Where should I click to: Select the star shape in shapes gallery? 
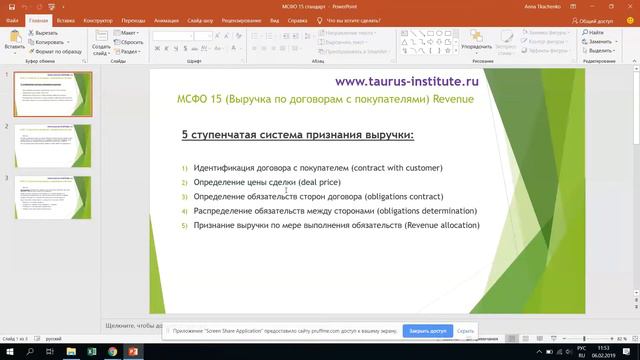point(448,51)
